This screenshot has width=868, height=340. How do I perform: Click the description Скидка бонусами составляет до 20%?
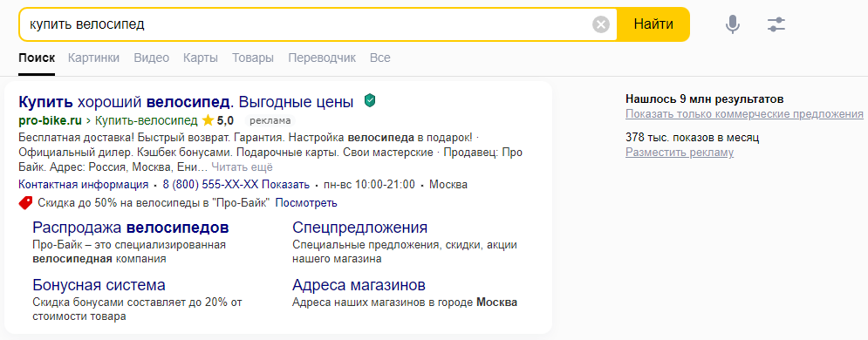click(137, 309)
